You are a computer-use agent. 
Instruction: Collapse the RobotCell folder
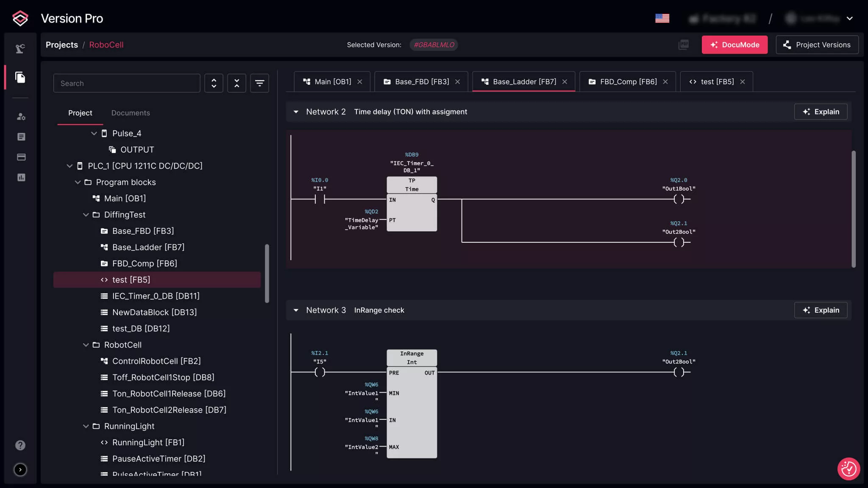pos(86,345)
